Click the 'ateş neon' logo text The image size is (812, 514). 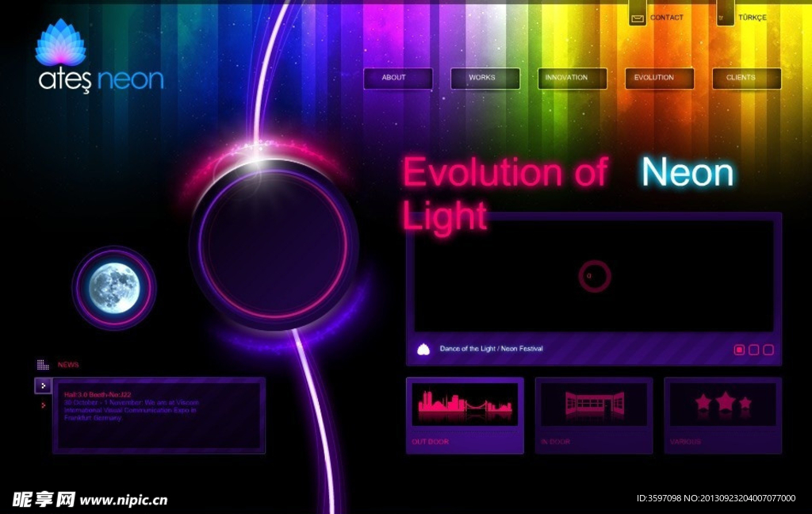(101, 80)
